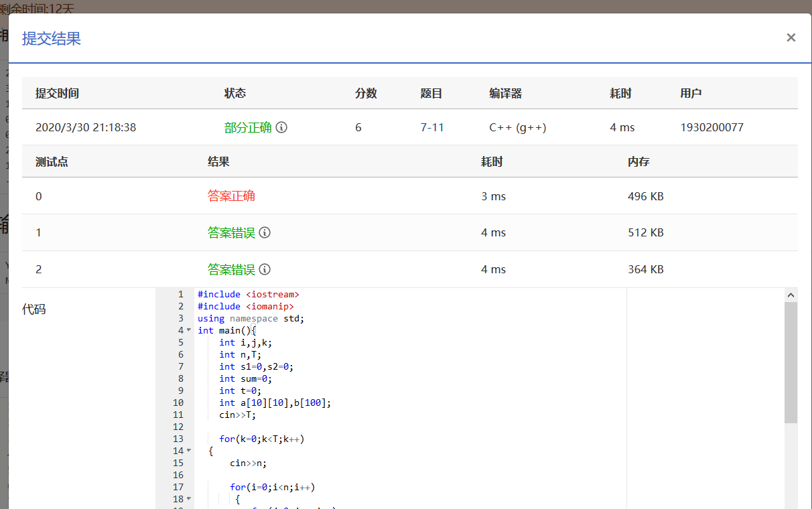The width and height of the screenshot is (812, 509).
Task: Open problem link 7-11
Action: pyautogui.click(x=432, y=127)
